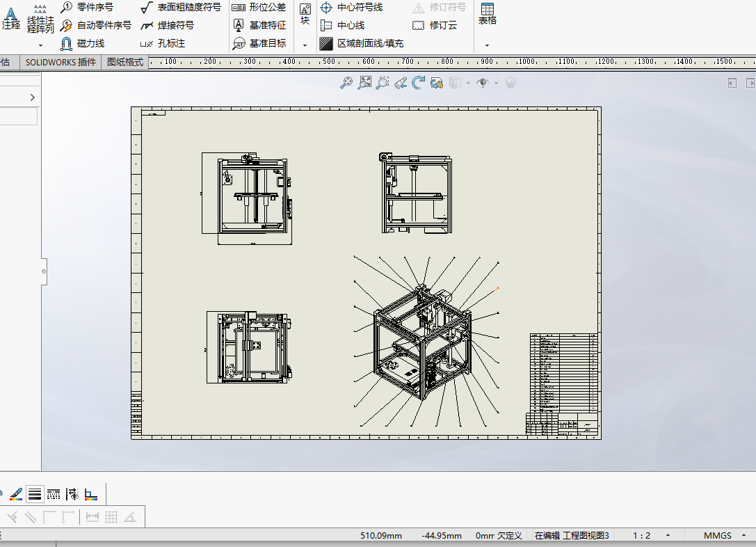Apply 区域剖面线/填充 area hatch fill
This screenshot has width=756, height=547.
[x=362, y=43]
